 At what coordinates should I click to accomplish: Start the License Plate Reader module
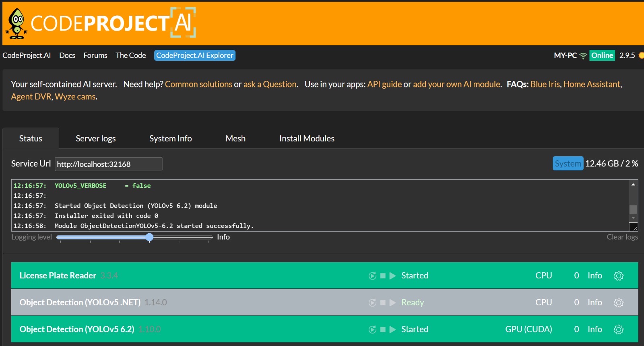(392, 276)
